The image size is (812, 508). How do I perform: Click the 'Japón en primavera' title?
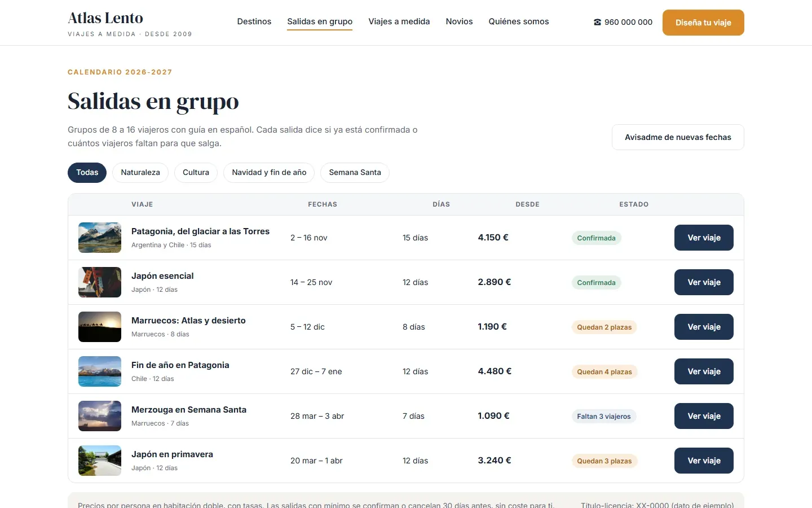[x=172, y=454]
